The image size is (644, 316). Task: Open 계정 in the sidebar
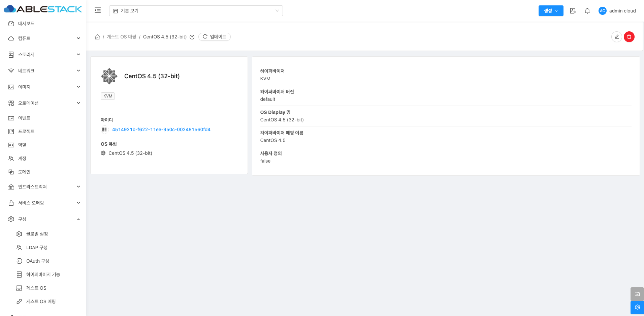pyautogui.click(x=43, y=159)
